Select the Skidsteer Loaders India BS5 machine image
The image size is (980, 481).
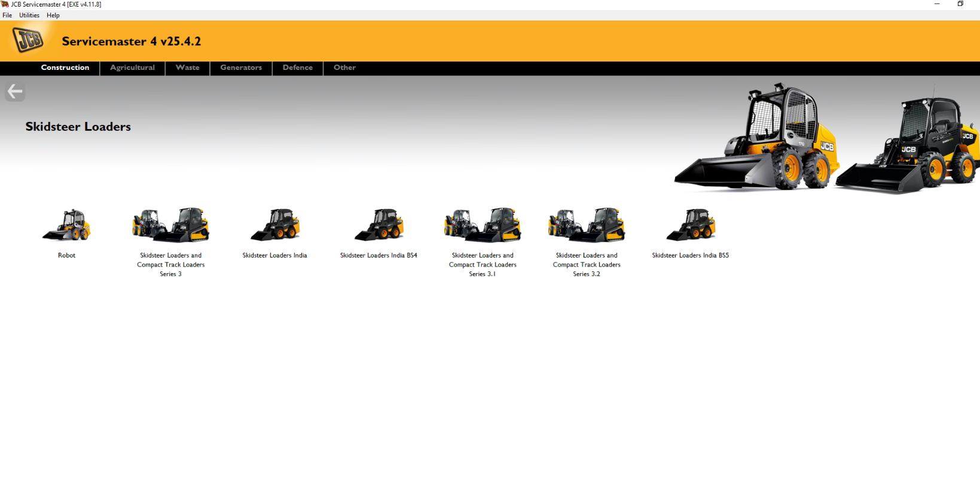[x=691, y=225]
